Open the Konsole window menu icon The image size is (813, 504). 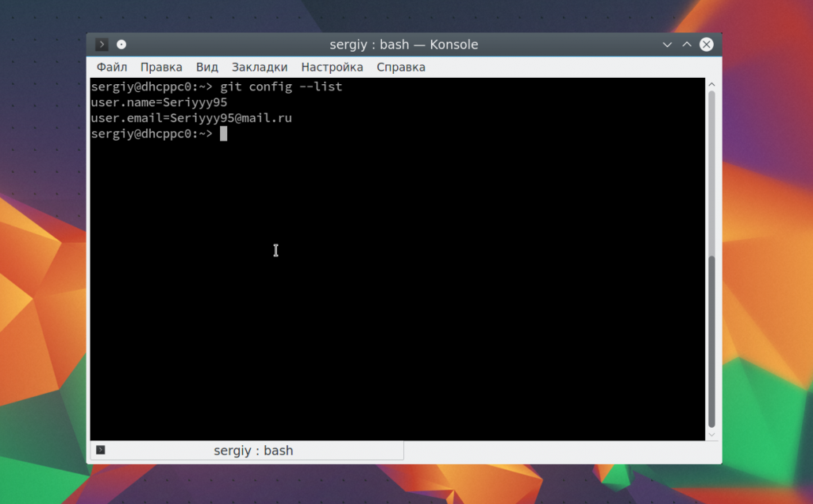click(x=102, y=44)
